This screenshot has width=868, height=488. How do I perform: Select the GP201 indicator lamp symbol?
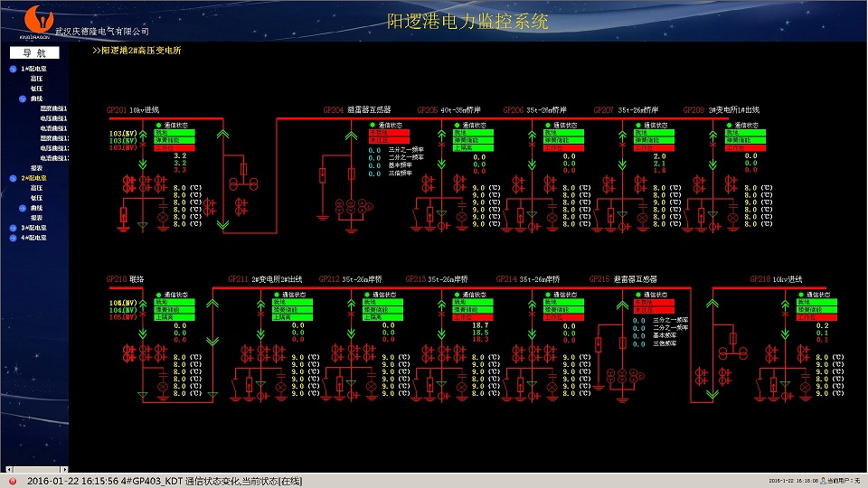point(163,218)
